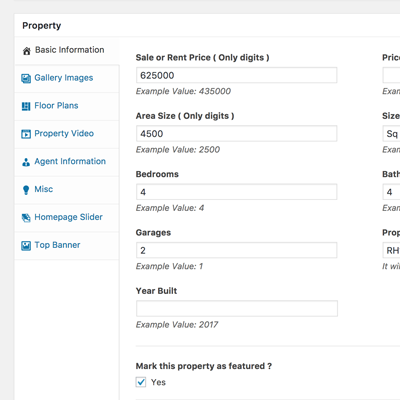Click into the Area Size input
Viewport: 400px width, 400px height.
click(x=237, y=134)
